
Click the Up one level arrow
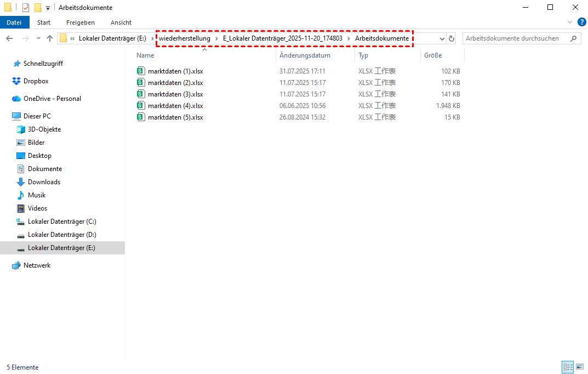coord(50,38)
